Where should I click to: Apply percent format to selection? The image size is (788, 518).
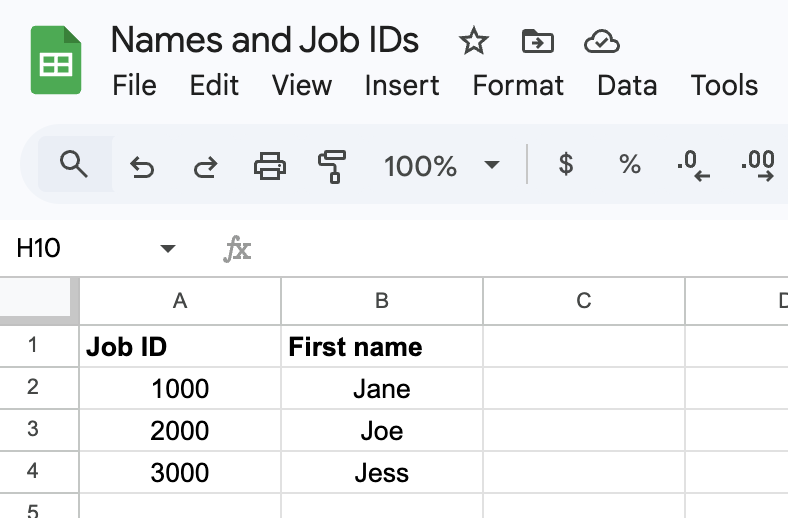pos(629,165)
